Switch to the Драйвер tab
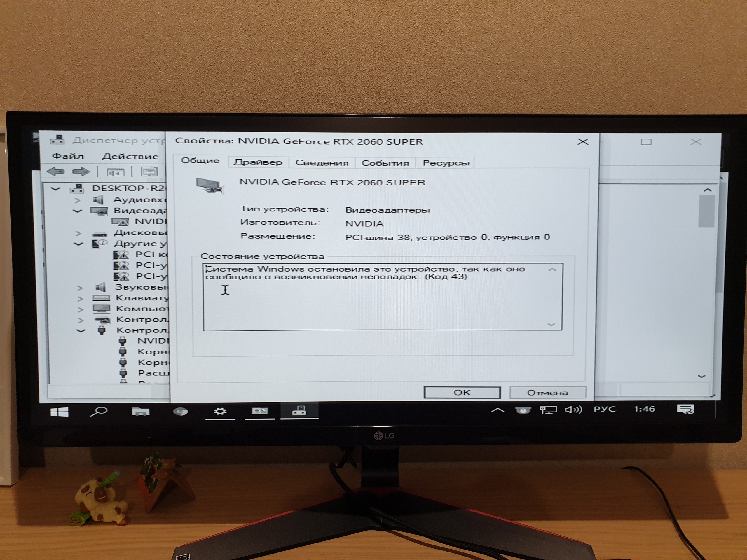The height and width of the screenshot is (560, 747). [x=258, y=162]
